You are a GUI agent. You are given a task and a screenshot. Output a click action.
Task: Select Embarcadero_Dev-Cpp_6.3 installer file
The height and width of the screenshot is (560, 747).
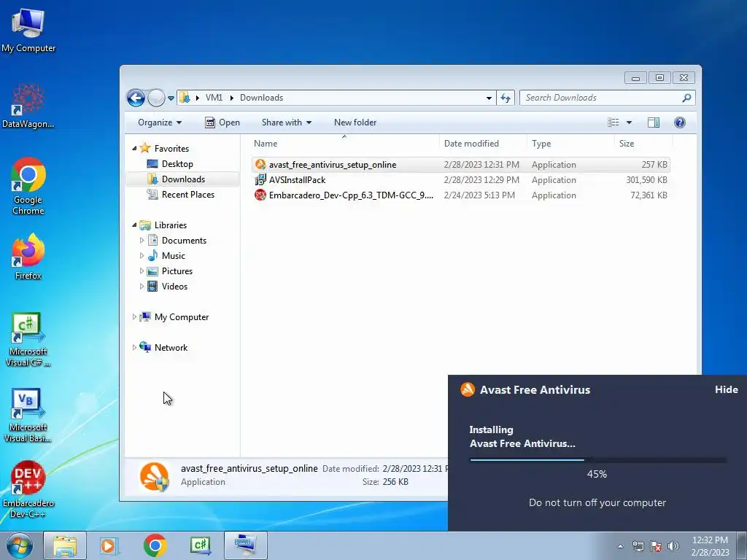point(461,195)
